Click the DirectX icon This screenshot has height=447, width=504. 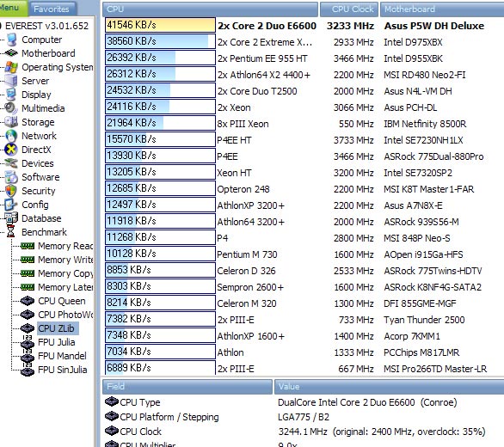[x=11, y=150]
